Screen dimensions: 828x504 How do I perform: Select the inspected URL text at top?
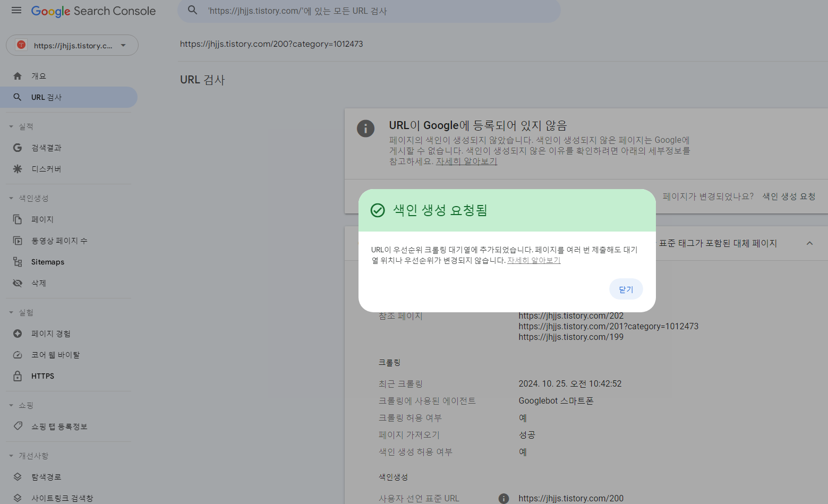coord(271,44)
